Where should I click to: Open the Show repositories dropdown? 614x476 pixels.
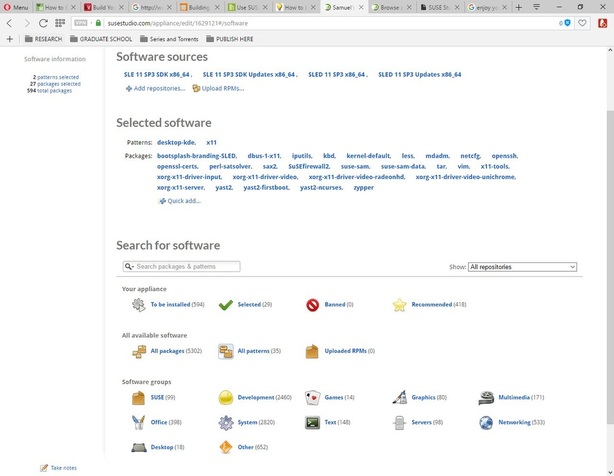point(522,267)
